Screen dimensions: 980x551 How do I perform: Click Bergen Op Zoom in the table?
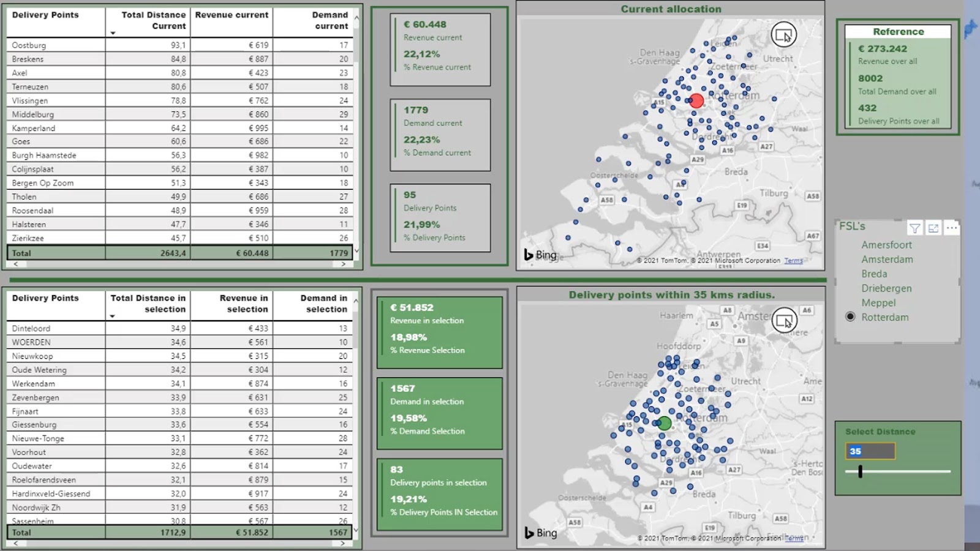[x=179, y=183]
